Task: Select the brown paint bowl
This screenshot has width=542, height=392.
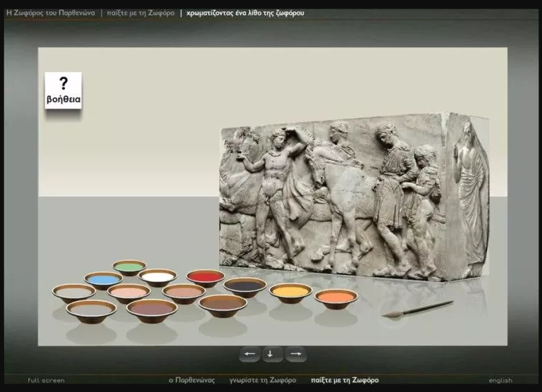Action: 223,305
